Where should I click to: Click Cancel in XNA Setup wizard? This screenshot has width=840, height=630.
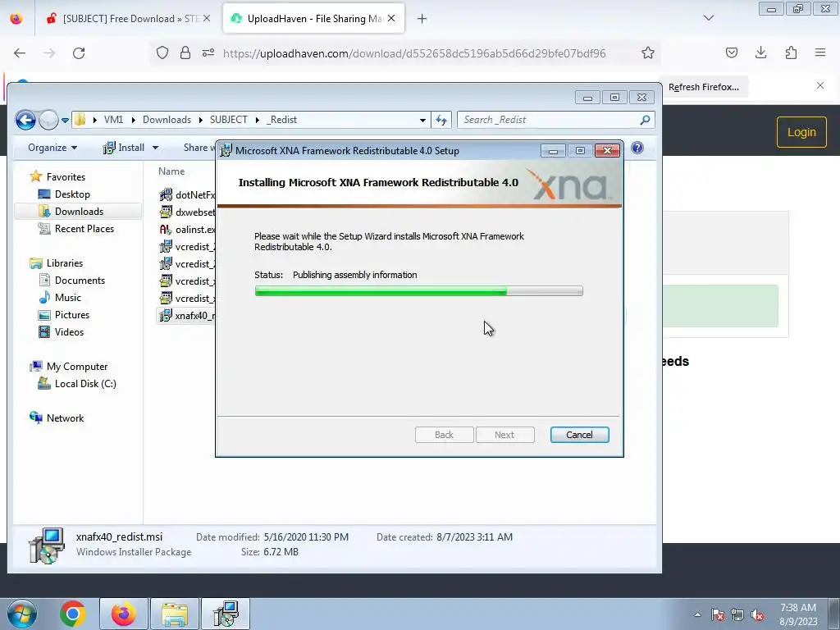tap(580, 435)
